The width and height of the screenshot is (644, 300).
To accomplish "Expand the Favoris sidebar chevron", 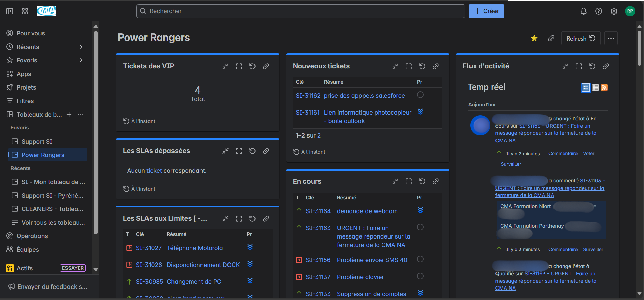I will (x=81, y=60).
